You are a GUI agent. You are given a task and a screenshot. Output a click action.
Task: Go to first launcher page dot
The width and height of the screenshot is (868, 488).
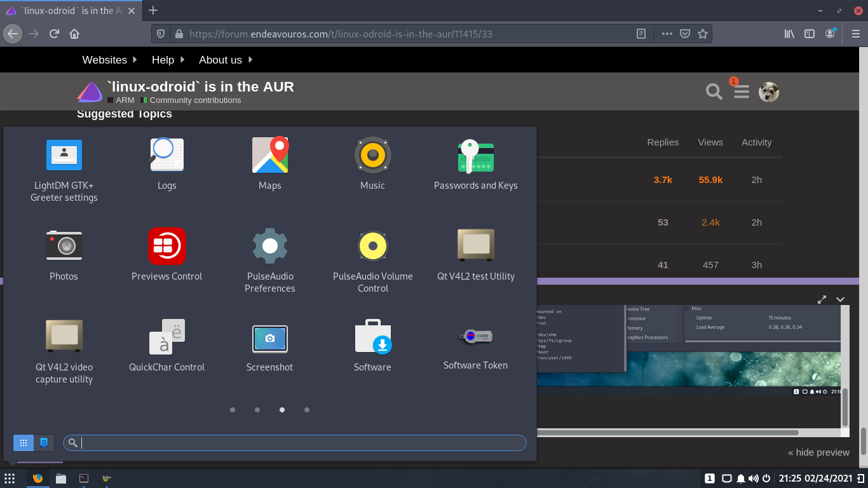(233, 410)
